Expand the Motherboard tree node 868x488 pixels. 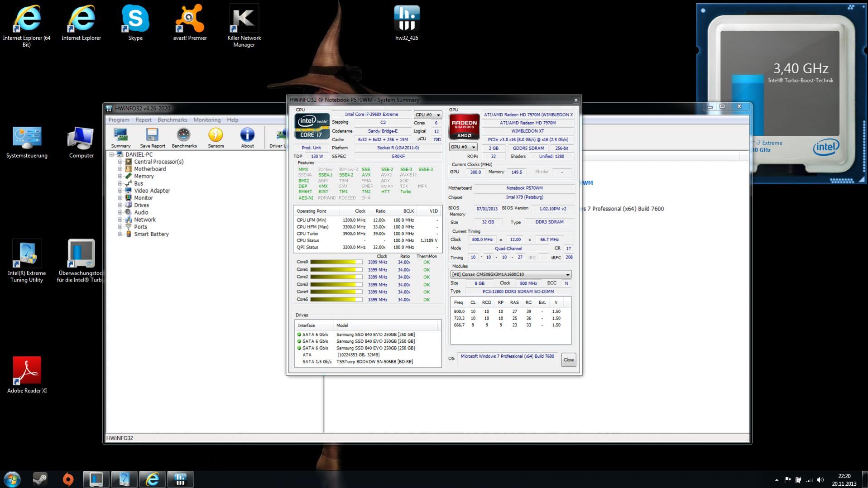pos(120,169)
